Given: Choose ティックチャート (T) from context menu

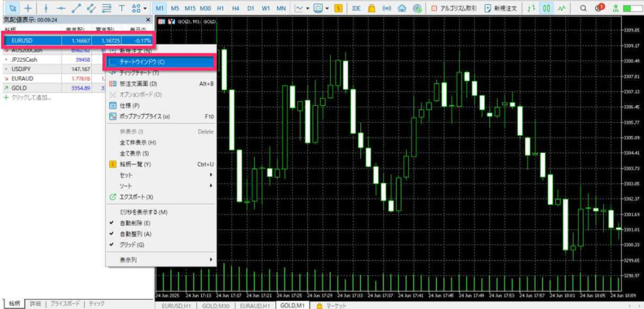Looking at the screenshot, I should (161, 73).
